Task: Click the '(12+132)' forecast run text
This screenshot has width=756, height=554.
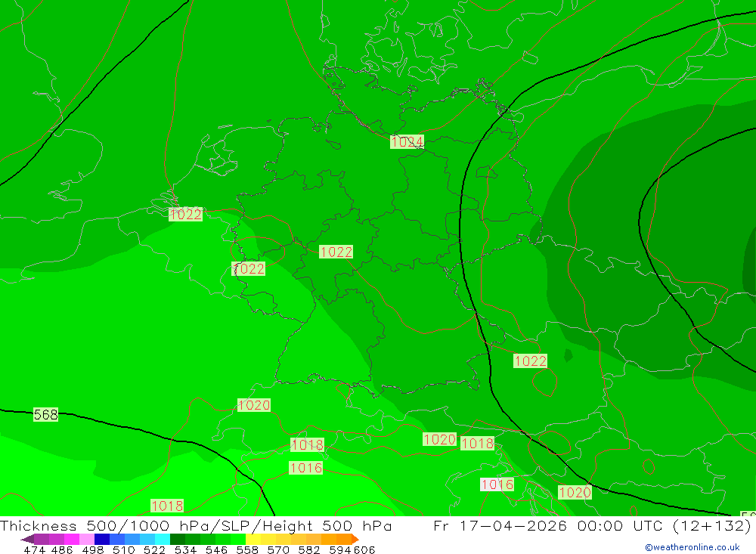Action: 711,525
